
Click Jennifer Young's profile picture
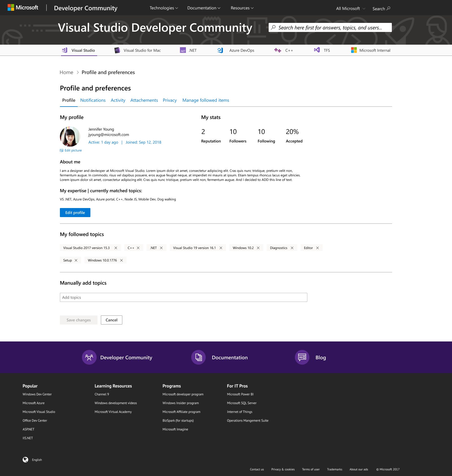coord(70,137)
